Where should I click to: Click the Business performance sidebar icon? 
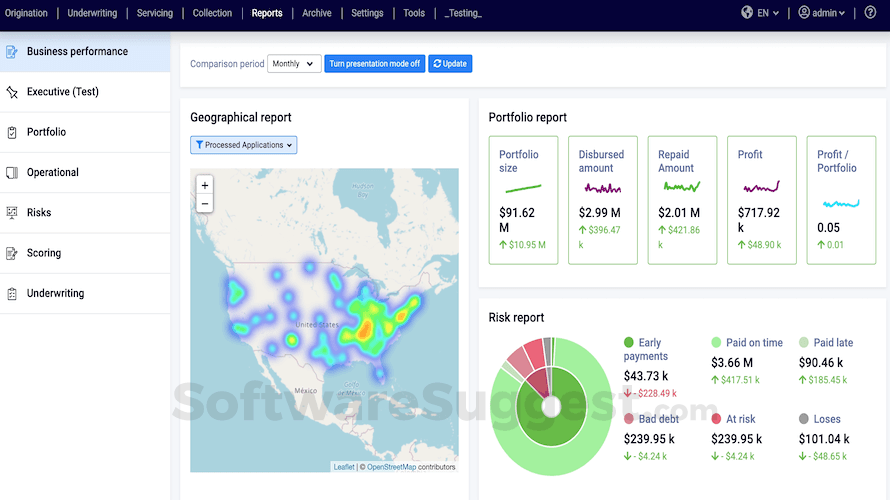coord(12,52)
